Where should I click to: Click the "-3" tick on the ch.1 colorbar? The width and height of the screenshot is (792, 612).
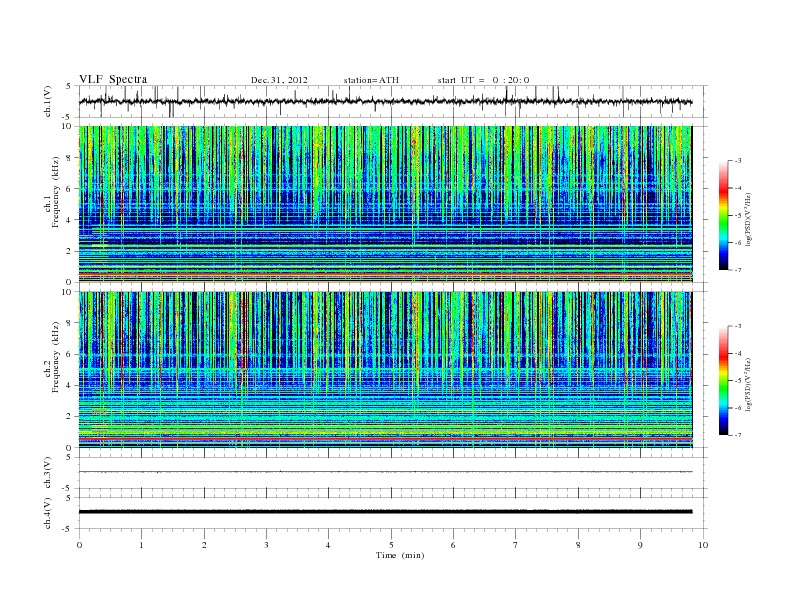click(738, 161)
